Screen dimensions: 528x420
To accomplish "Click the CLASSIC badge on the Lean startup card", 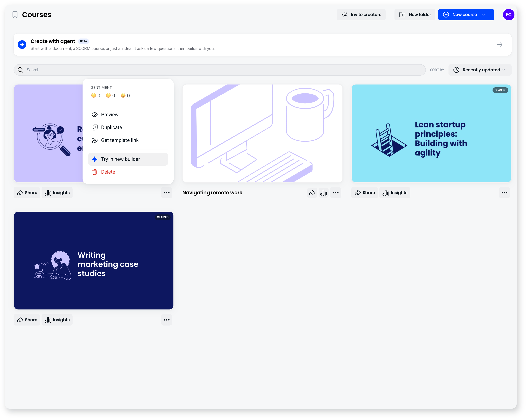I will (x=500, y=90).
